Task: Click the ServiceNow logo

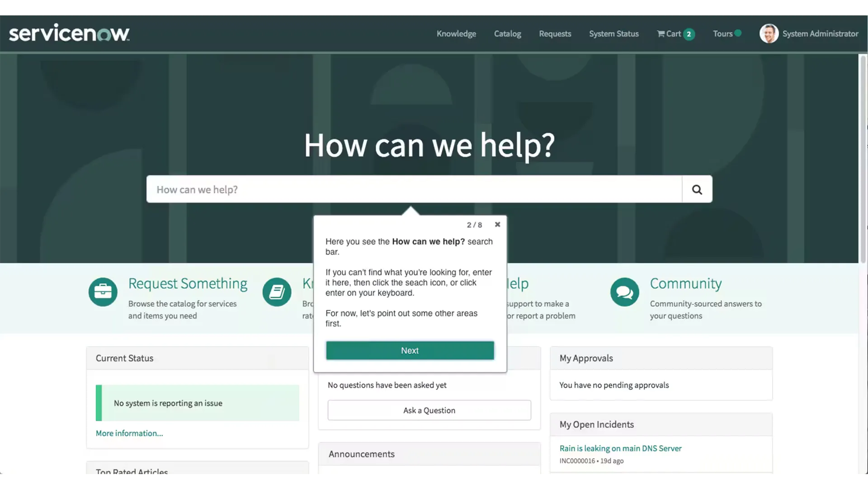Action: click(x=69, y=33)
